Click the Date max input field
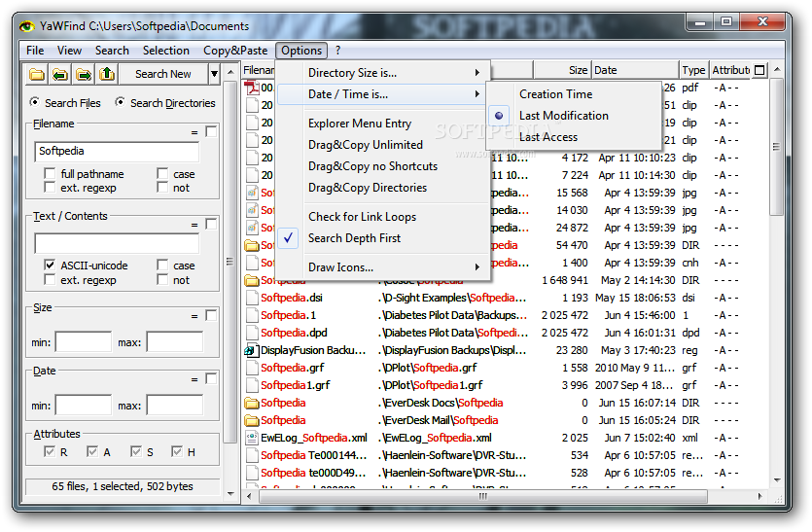 [x=175, y=406]
